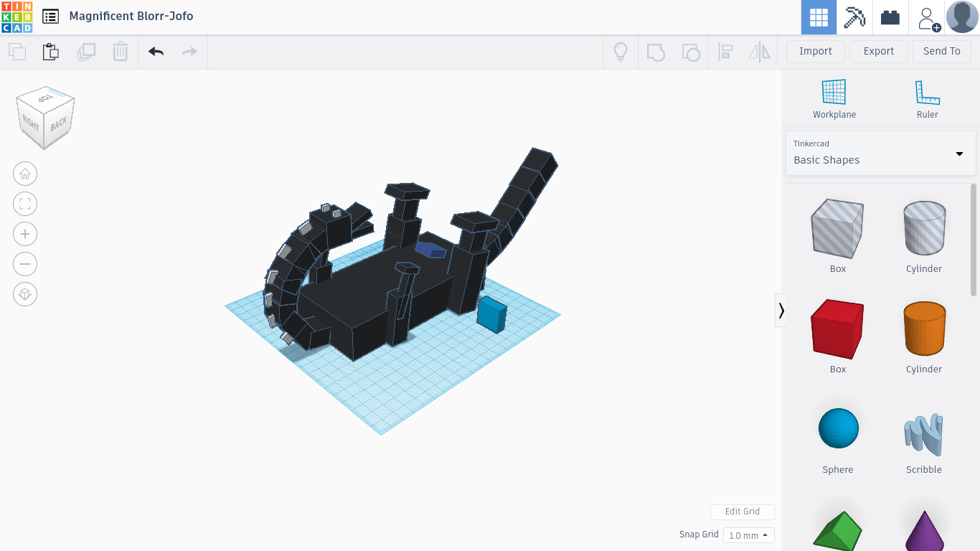Undo the last action
This screenshot has height=551, width=980.
pyautogui.click(x=156, y=52)
